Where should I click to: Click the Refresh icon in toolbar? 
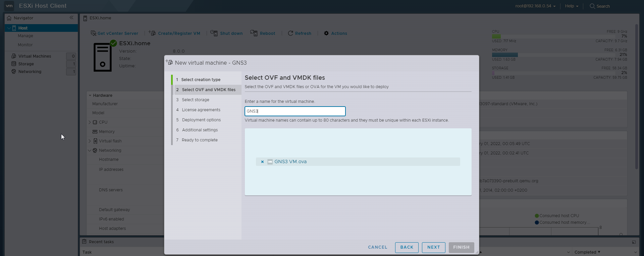pos(290,33)
